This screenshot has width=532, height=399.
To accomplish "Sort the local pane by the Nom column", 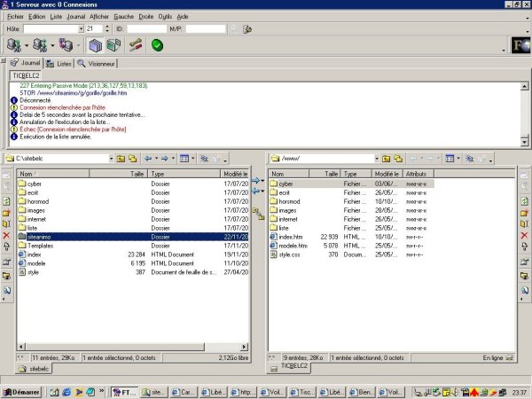I will [53, 174].
